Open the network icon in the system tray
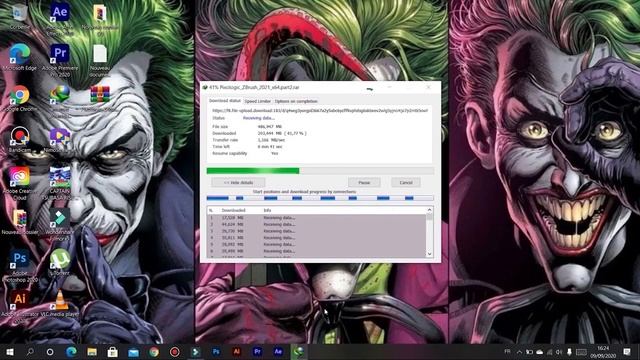640x360 pixels. click(x=549, y=351)
